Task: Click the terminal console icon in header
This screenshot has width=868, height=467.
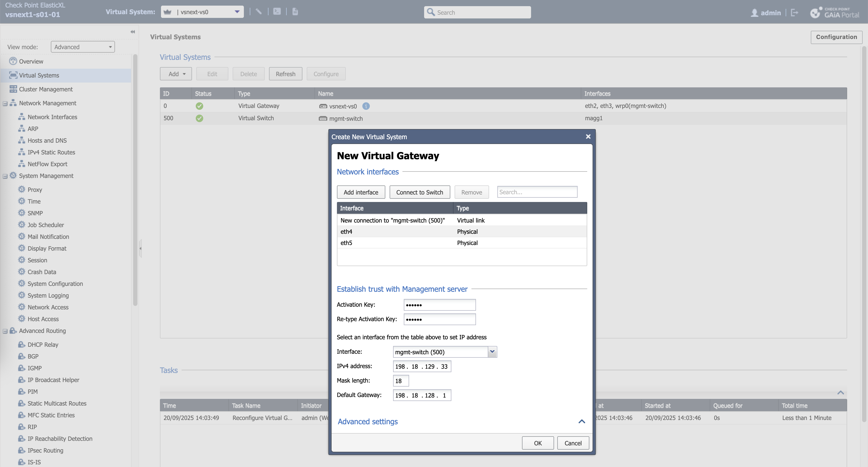Action: (x=277, y=12)
